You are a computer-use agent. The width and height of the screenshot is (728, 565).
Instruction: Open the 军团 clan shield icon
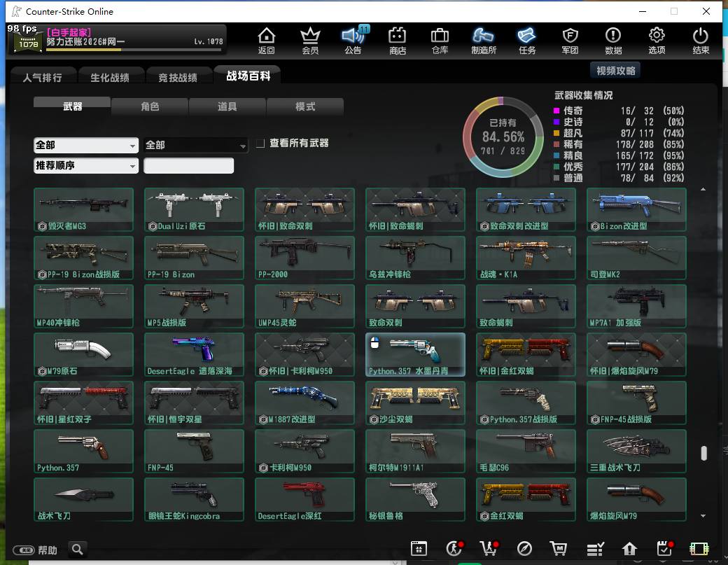(570, 41)
